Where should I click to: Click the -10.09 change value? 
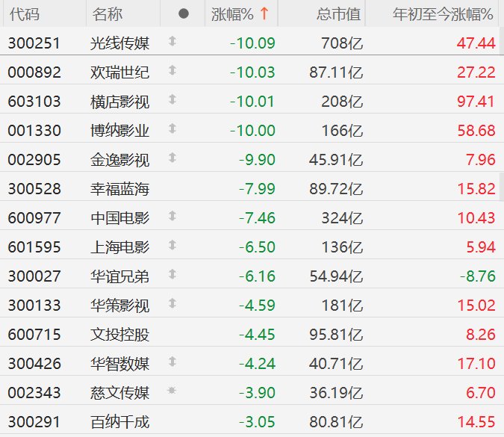(252, 43)
